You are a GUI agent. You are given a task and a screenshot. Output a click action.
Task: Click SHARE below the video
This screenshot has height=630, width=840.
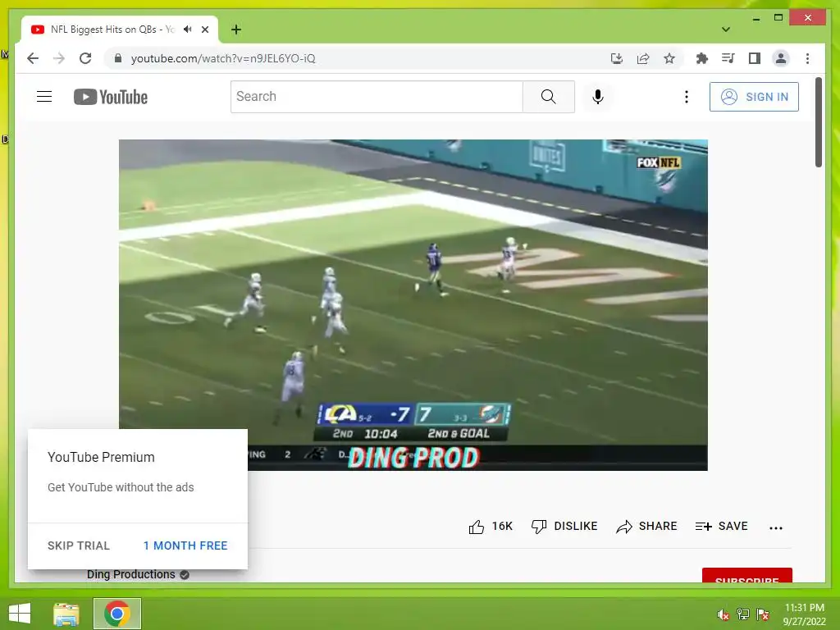(646, 527)
